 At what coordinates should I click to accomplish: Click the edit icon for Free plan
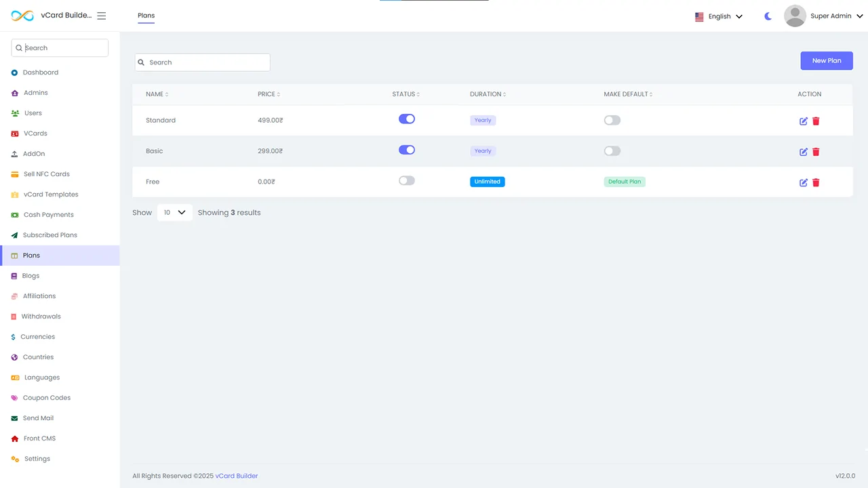pyautogui.click(x=804, y=182)
